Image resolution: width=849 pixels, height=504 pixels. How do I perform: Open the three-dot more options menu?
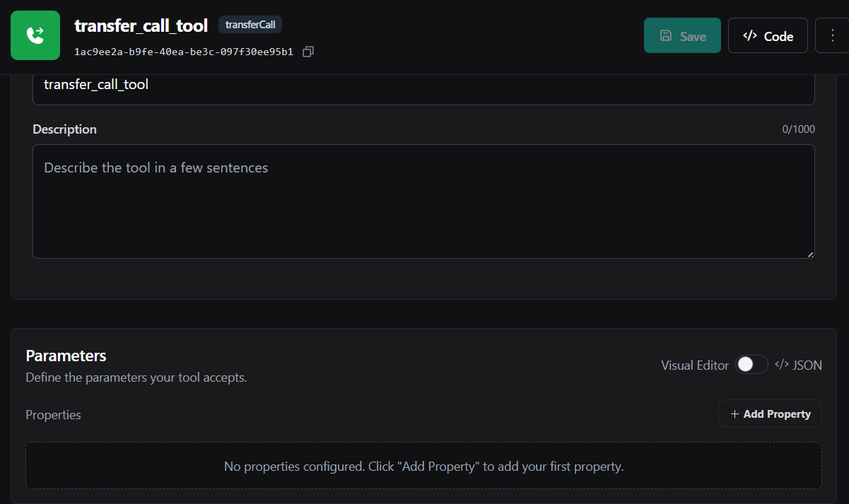(831, 35)
